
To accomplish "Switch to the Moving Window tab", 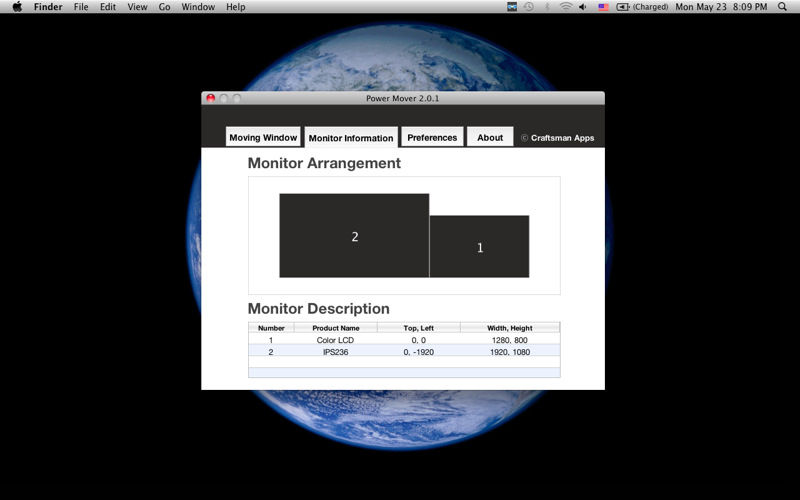I will (263, 137).
